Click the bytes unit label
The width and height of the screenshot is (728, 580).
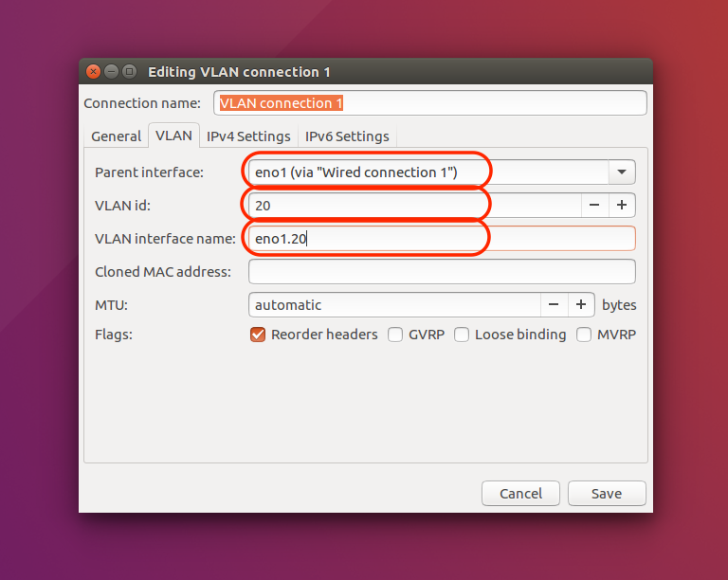pos(619,305)
